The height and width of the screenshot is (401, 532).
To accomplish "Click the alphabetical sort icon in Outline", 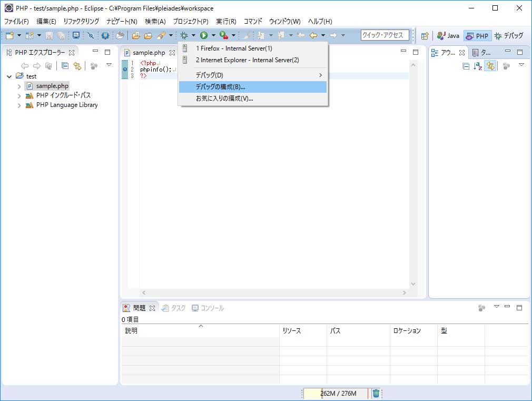I will 478,66.
